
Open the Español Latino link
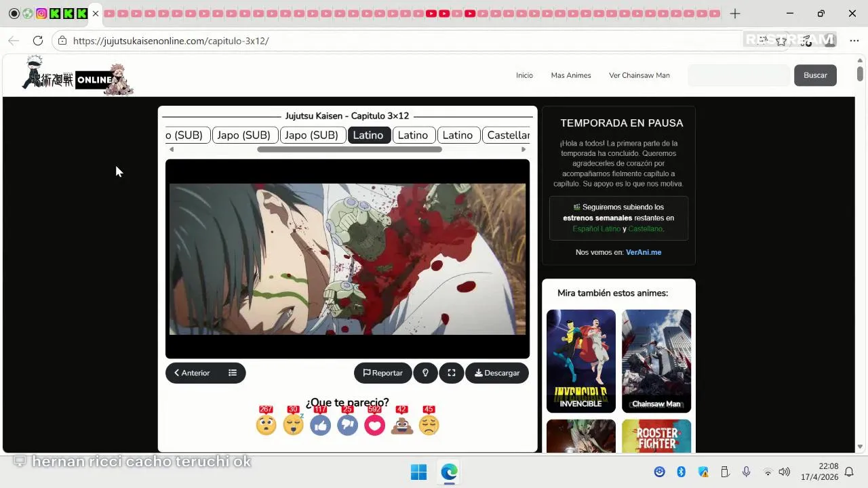(x=596, y=228)
